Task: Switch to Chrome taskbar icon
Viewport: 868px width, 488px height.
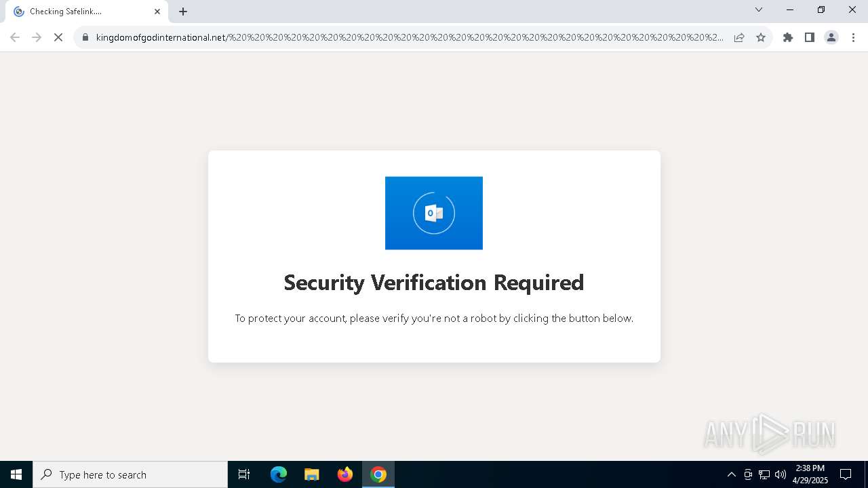Action: pyautogui.click(x=378, y=474)
